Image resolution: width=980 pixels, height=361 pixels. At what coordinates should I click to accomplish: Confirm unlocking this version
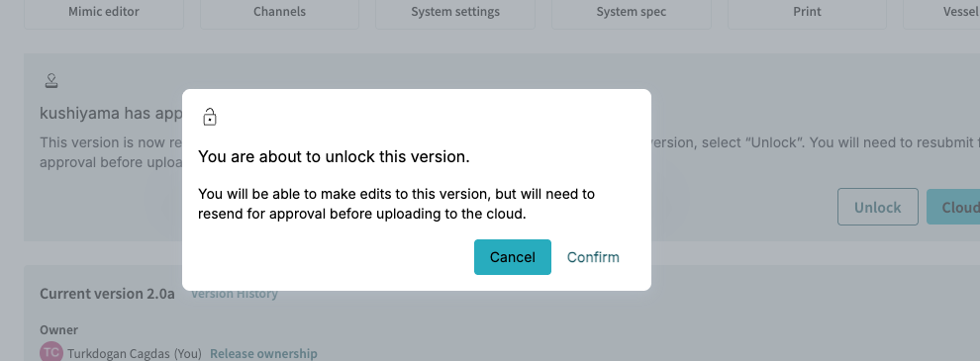point(593,257)
